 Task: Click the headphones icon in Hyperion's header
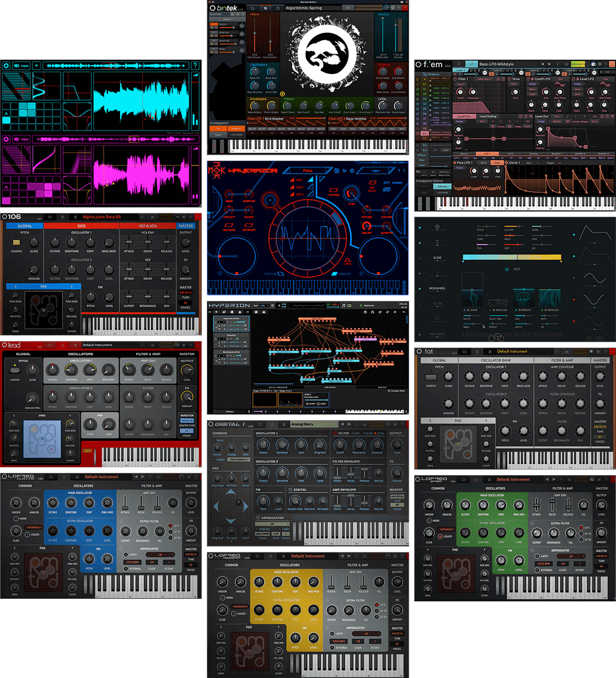[343, 306]
